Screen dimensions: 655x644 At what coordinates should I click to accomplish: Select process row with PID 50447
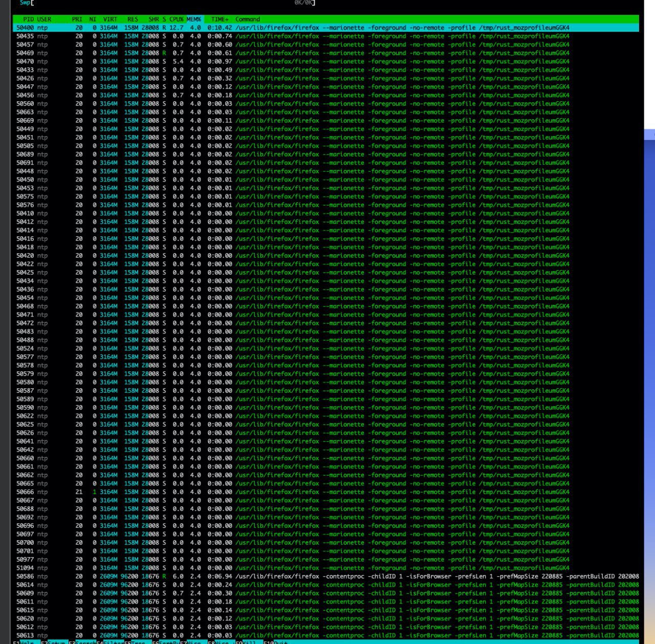326,87
